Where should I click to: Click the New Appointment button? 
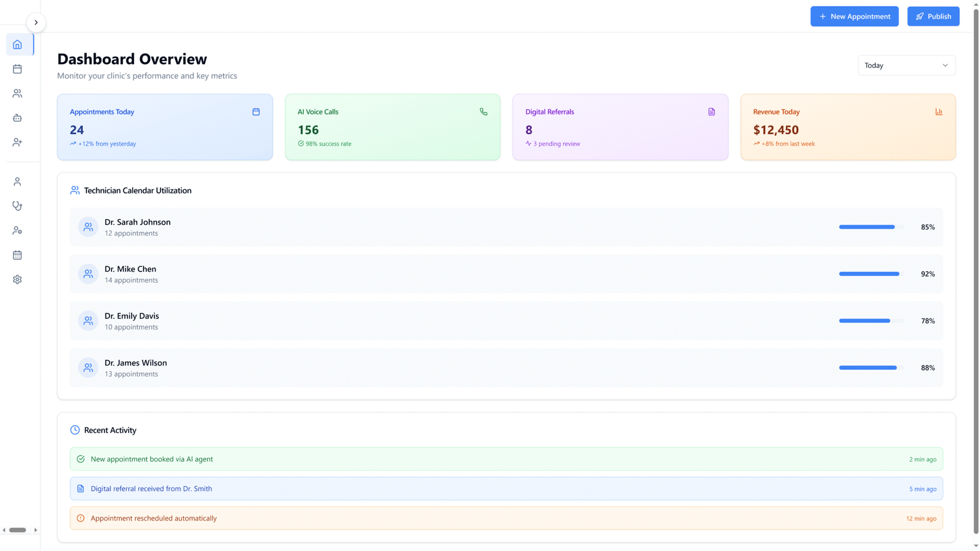tap(854, 17)
